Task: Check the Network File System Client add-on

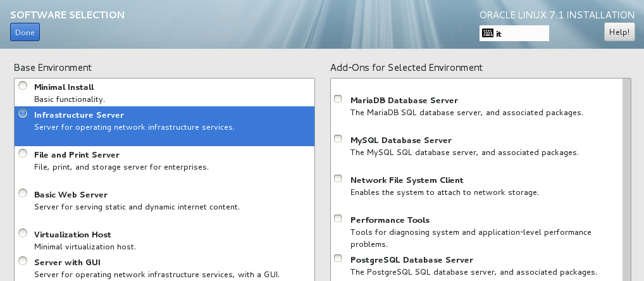Action: [x=338, y=178]
